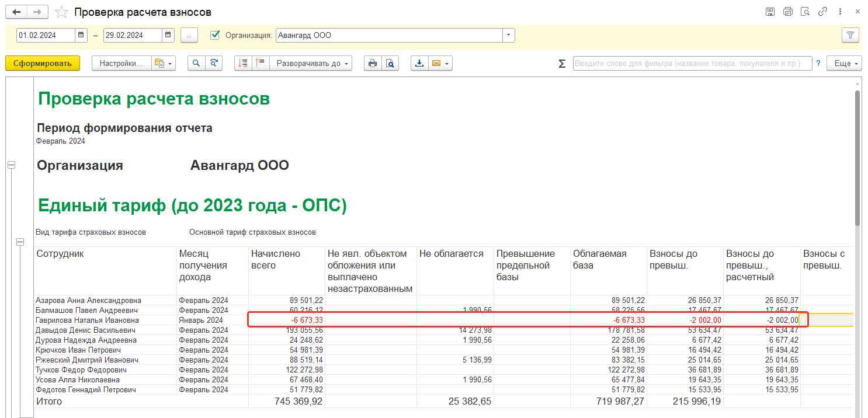The width and height of the screenshot is (868, 418).
Task: Select the Итого row label
Action: (49, 402)
